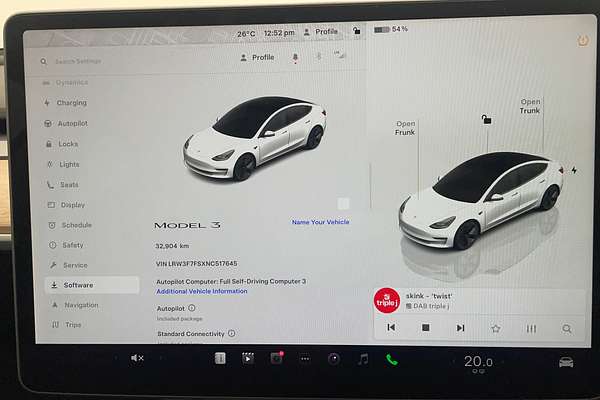
Task: Click the Name Your Vehicle link
Action: click(x=320, y=222)
